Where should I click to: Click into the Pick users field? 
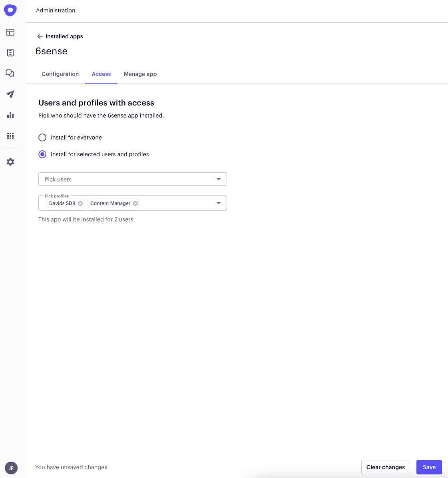tap(133, 179)
